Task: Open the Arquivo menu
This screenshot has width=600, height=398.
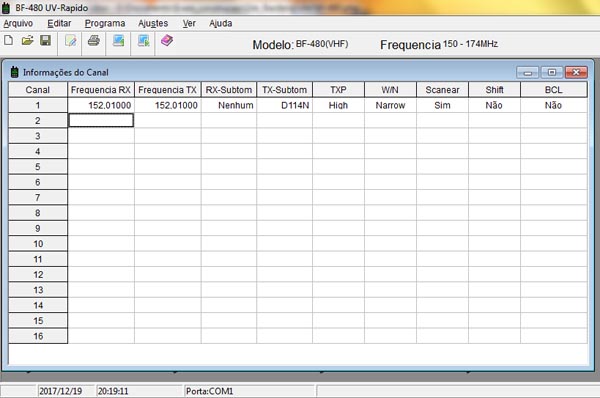Action: click(18, 24)
